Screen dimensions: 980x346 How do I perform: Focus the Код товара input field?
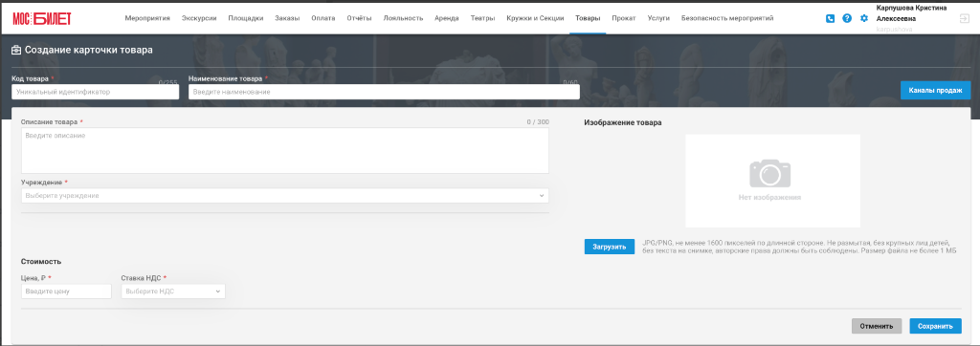[x=95, y=92]
